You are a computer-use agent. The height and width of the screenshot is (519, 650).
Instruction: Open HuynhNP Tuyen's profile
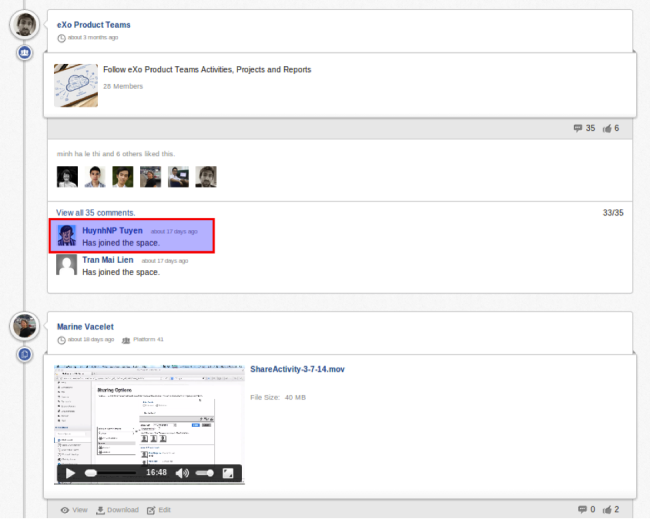(x=112, y=231)
